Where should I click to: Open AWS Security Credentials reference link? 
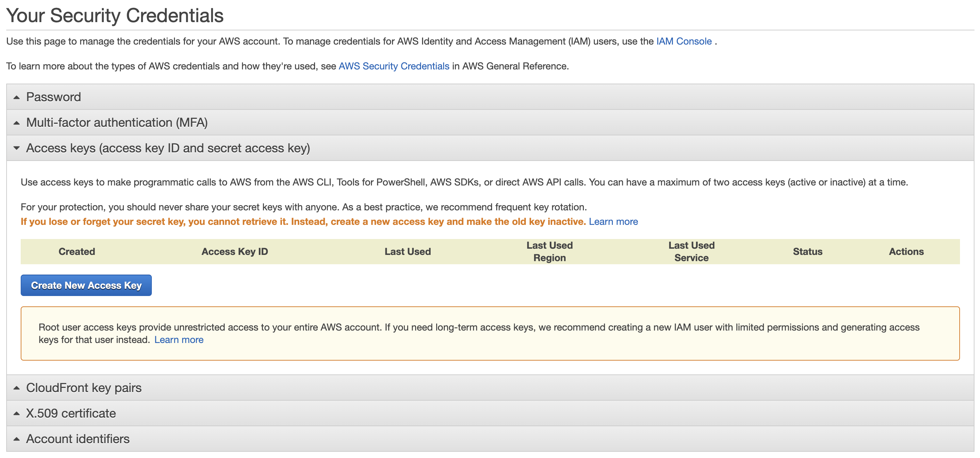coord(393,66)
